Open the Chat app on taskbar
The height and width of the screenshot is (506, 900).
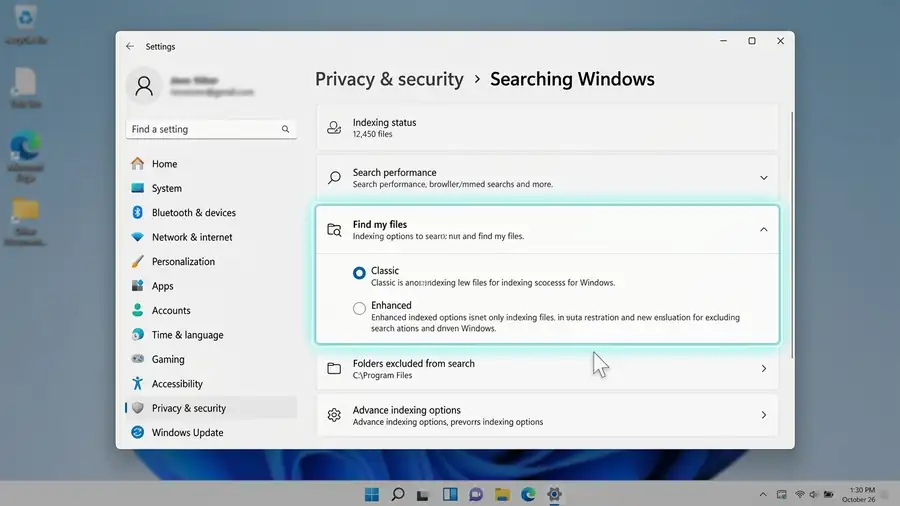pyautogui.click(x=476, y=494)
